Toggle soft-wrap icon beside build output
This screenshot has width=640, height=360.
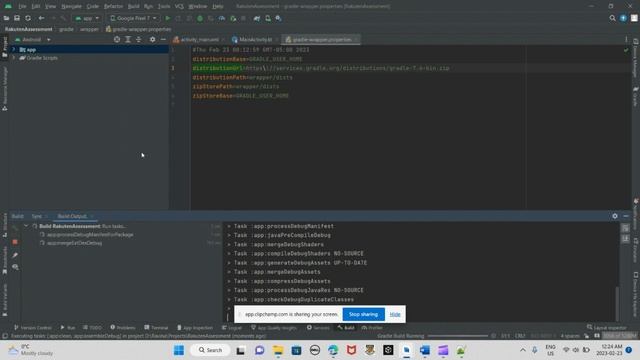point(625,229)
